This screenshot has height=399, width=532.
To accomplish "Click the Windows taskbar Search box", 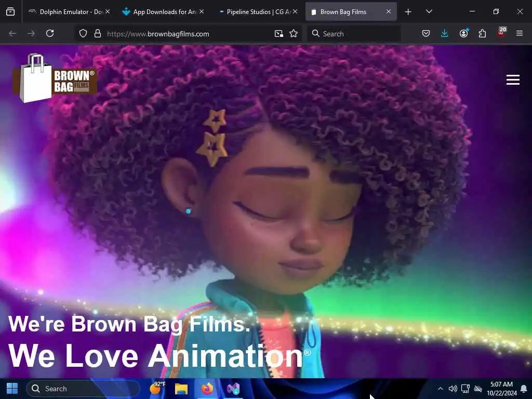I will point(83,389).
